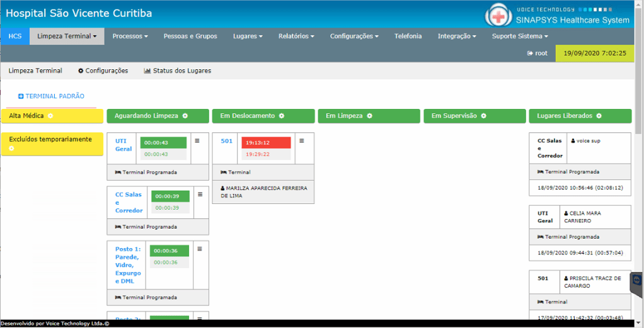Click gear icon next to Aguardando Limpeza
Image resolution: width=644 pixels, height=328 pixels.
pos(185,116)
